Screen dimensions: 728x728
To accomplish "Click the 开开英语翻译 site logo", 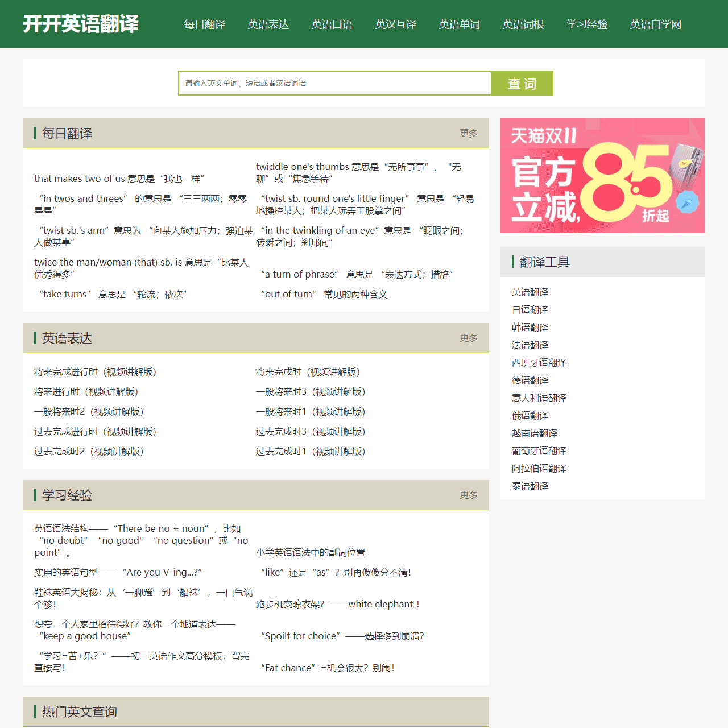I will [81, 24].
